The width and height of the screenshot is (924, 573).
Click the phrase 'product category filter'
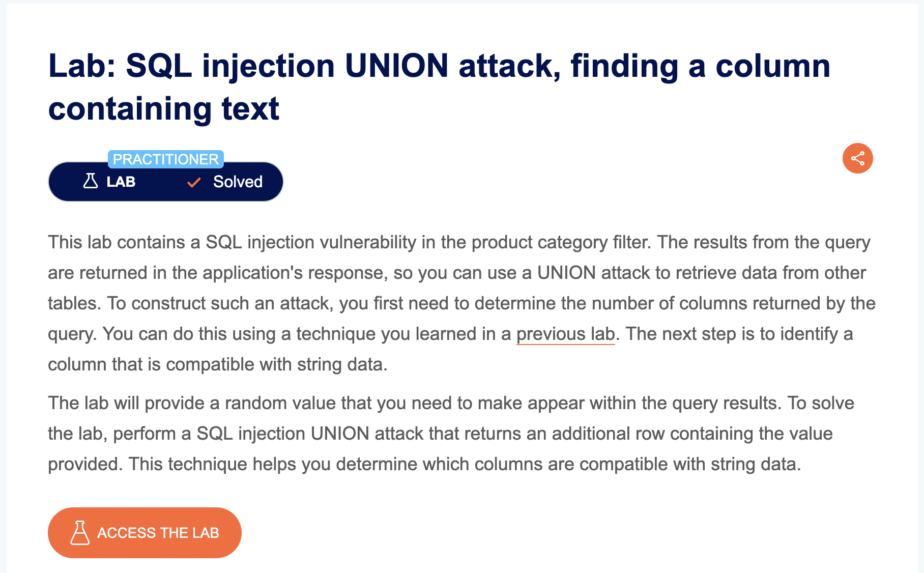coord(561,242)
